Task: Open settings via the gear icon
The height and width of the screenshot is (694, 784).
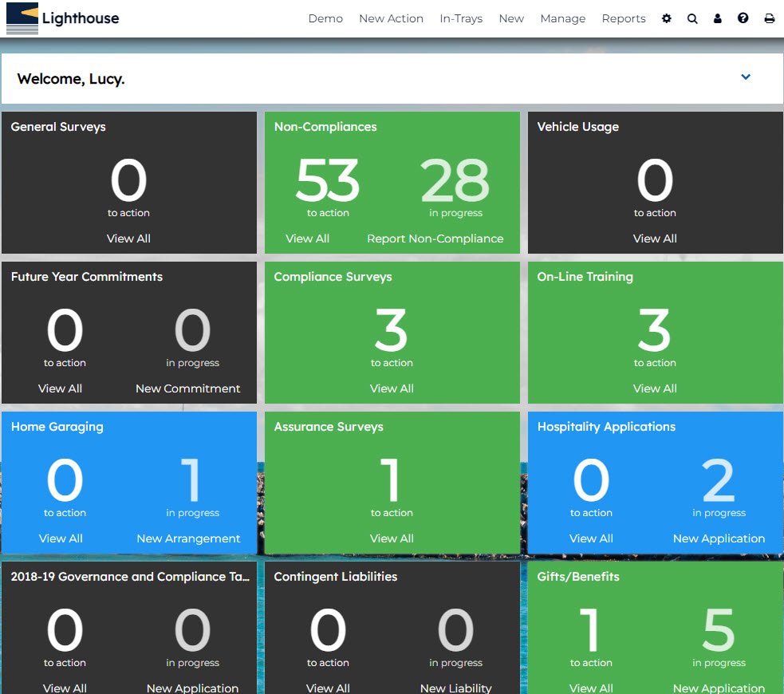Action: [x=667, y=18]
